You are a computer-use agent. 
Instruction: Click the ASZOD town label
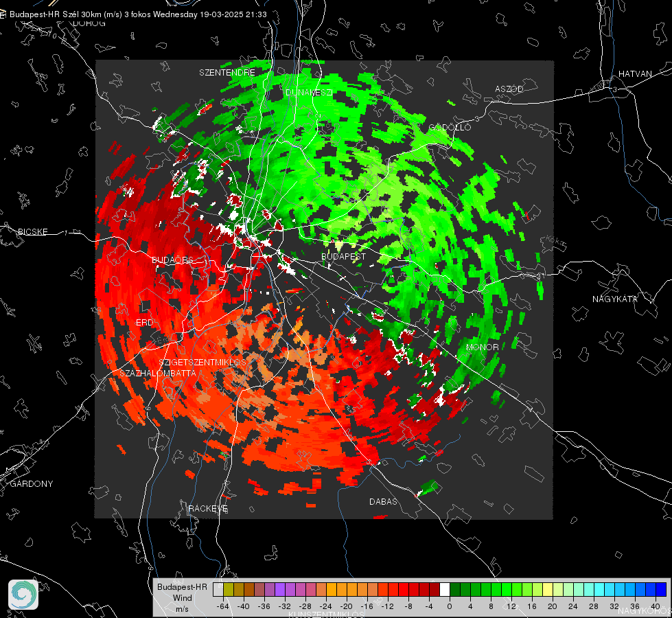tap(509, 89)
